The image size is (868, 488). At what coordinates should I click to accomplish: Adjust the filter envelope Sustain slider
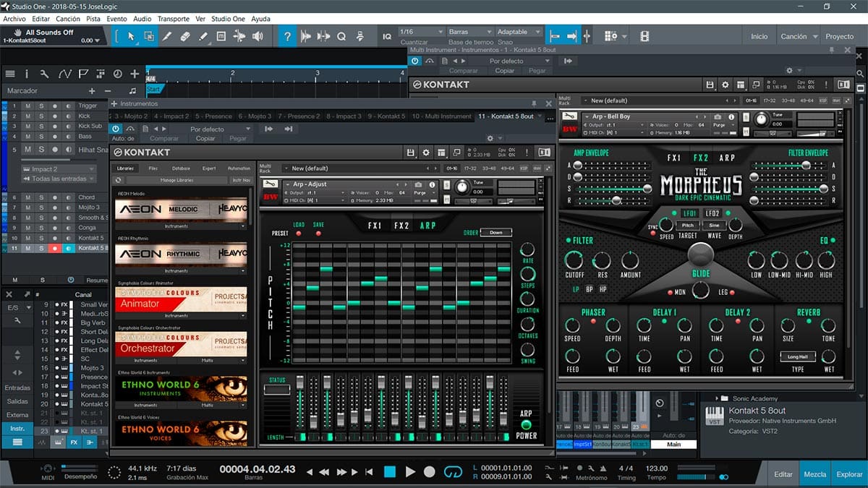point(788,188)
